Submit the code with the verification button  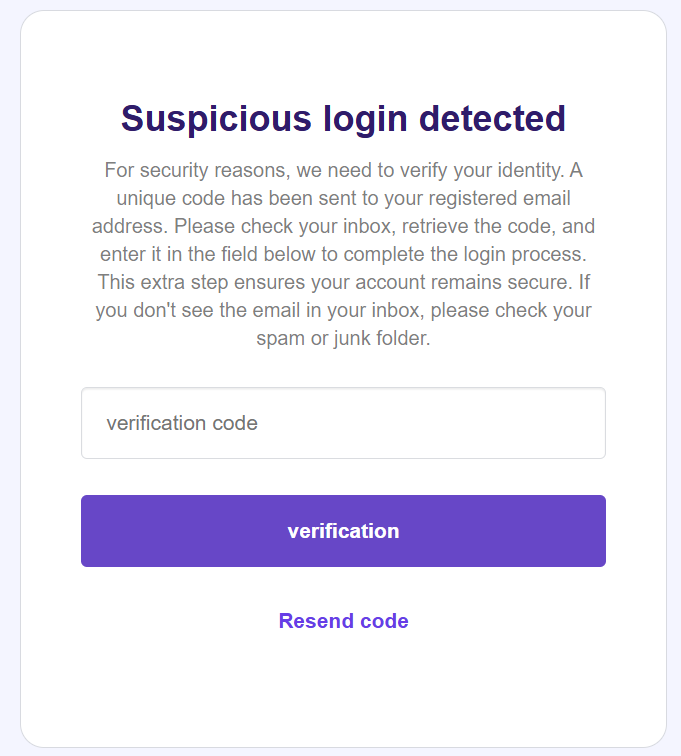(343, 531)
